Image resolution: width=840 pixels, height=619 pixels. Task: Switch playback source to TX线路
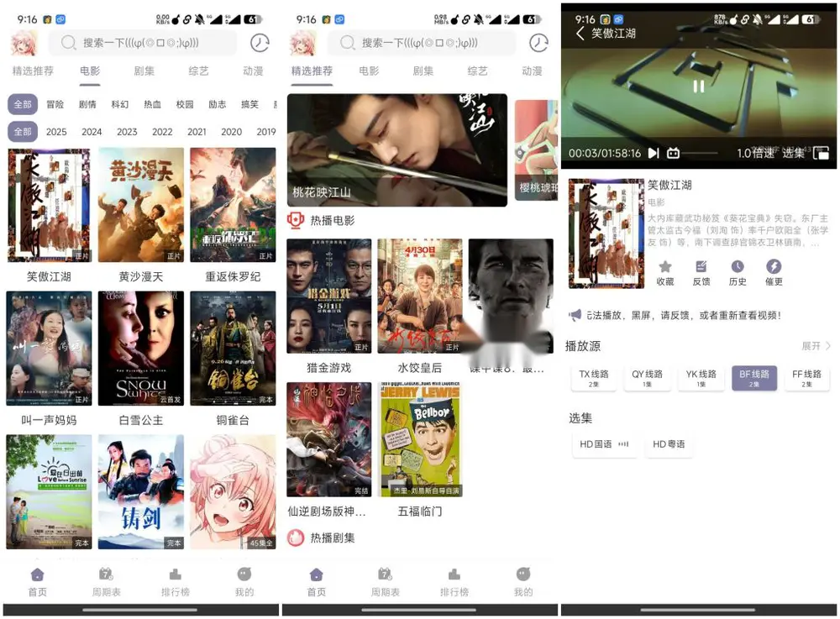(594, 377)
